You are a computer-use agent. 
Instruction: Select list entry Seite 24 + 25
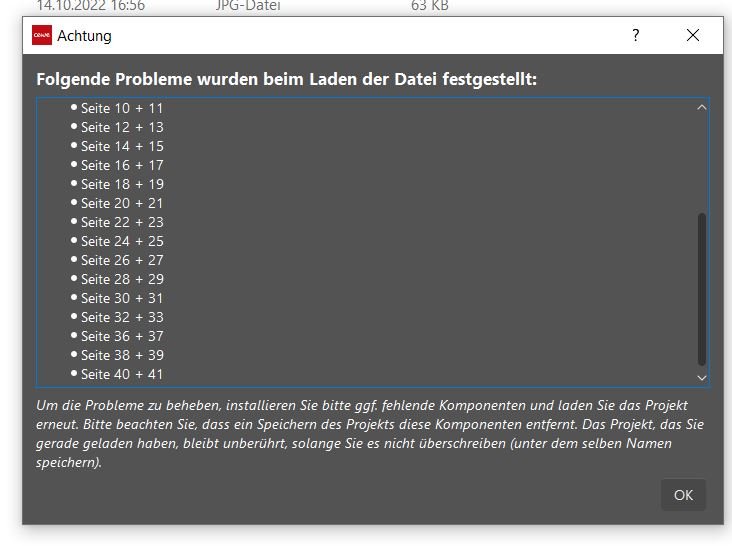122,241
